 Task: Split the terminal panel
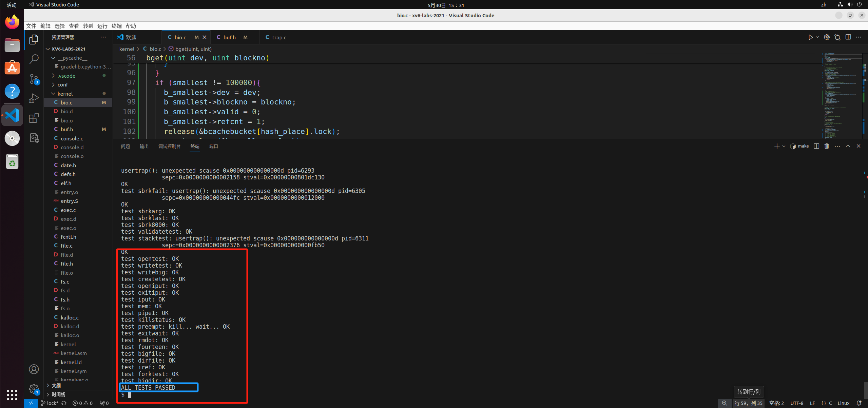816,146
